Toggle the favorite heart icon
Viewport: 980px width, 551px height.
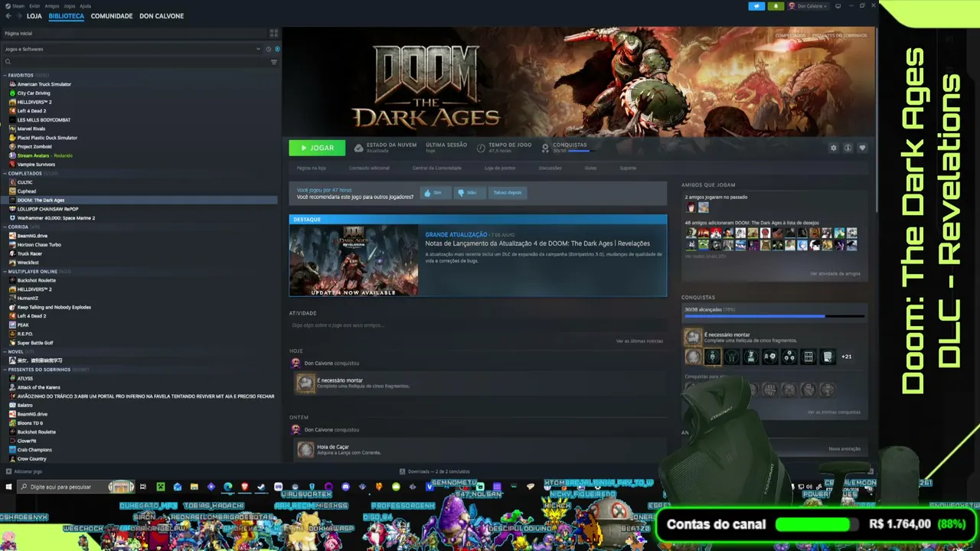(862, 148)
